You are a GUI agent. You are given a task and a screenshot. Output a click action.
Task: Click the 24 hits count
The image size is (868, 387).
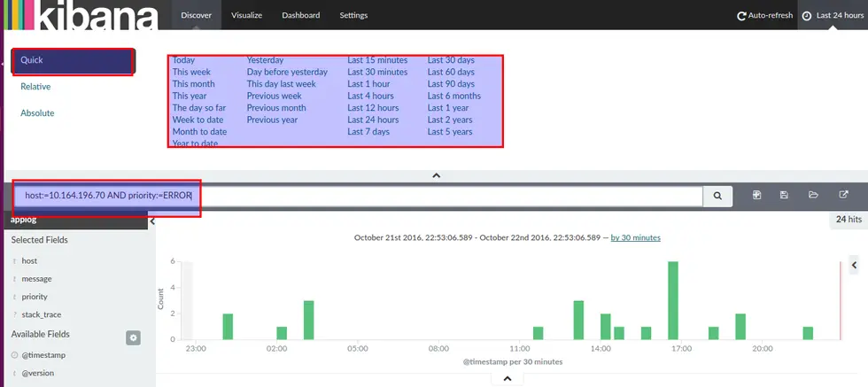pyautogui.click(x=849, y=220)
